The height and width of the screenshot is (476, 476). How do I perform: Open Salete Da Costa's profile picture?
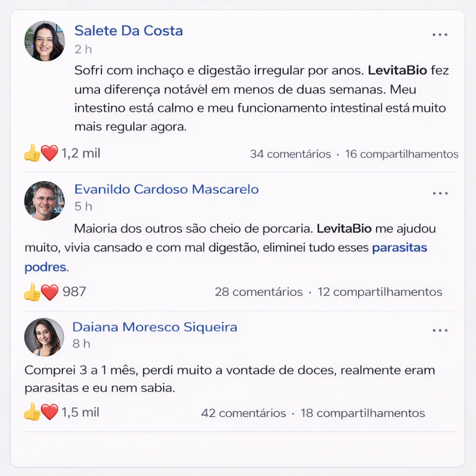click(x=44, y=41)
